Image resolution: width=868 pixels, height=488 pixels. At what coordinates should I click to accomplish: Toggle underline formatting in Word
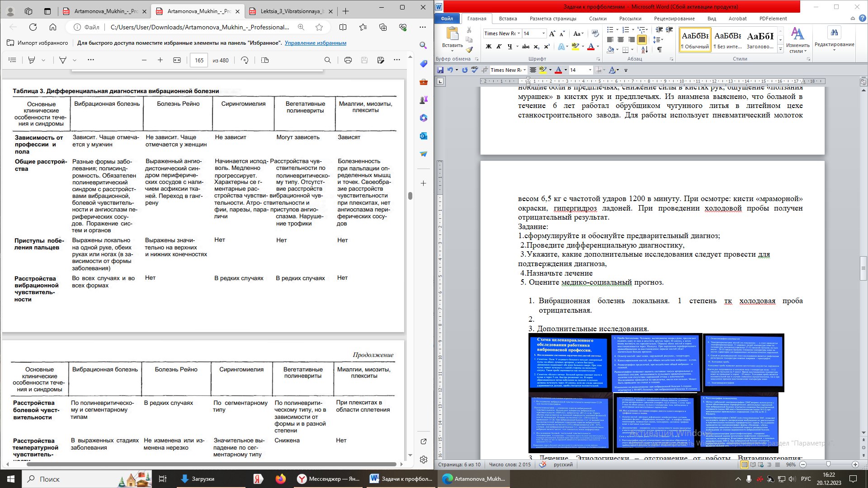click(510, 47)
